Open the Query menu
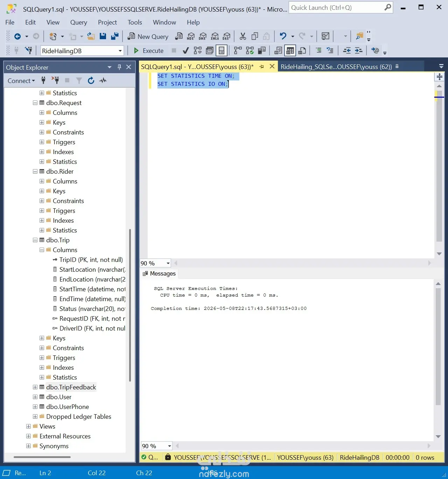Viewport: 448px width, 479px height. pyautogui.click(x=79, y=22)
